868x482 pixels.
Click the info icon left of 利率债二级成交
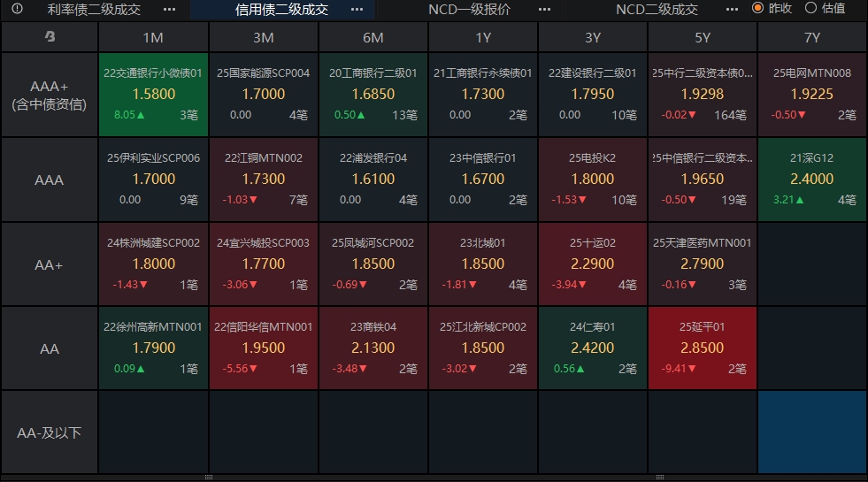(17, 9)
